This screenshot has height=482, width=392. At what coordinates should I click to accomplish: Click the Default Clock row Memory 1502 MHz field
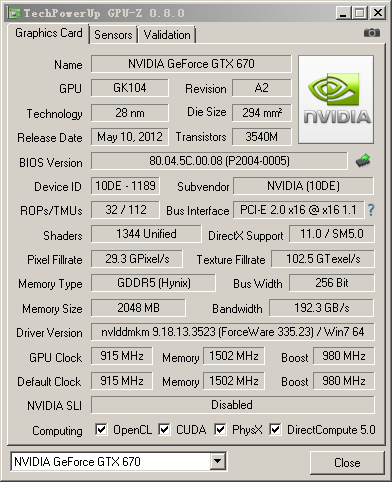[x=234, y=381]
